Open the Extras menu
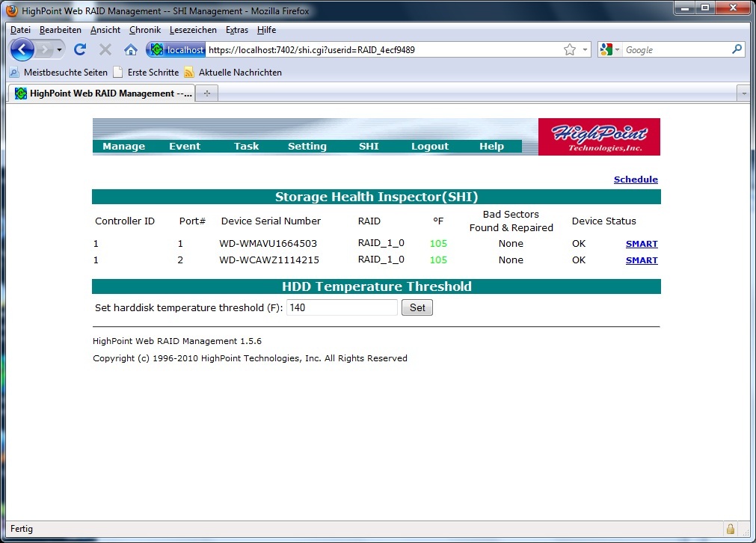 click(x=237, y=30)
